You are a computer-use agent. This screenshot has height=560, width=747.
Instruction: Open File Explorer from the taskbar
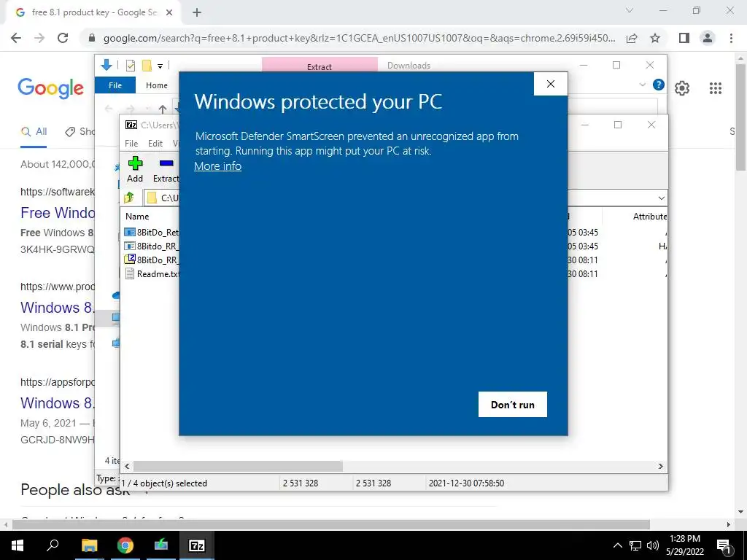[89, 545]
